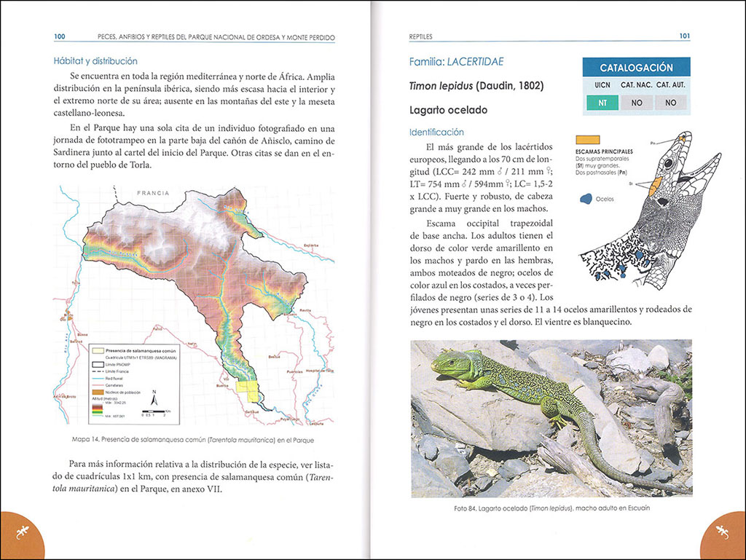
Task: Click the page number 101
Action: [684, 36]
